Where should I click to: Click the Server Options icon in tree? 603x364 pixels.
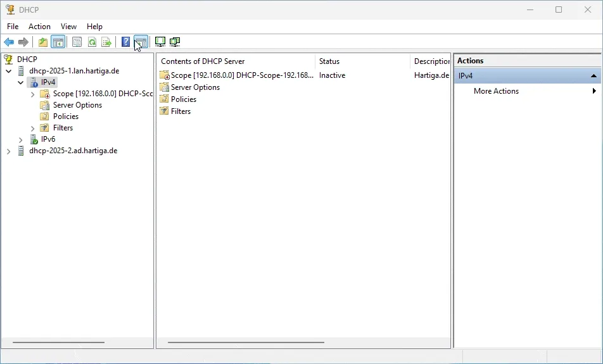(x=45, y=105)
